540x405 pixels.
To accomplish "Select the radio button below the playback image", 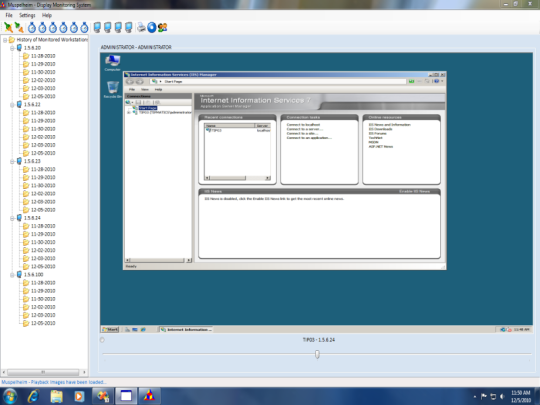I will point(102,340).
